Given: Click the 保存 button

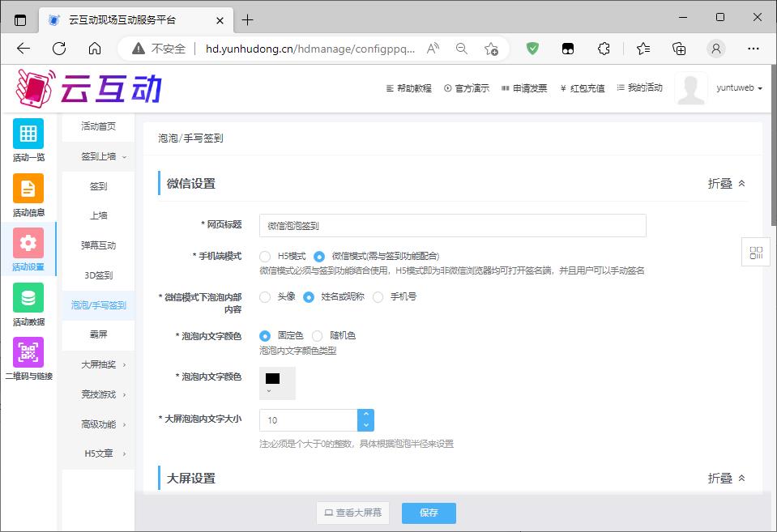Looking at the screenshot, I should 429,513.
